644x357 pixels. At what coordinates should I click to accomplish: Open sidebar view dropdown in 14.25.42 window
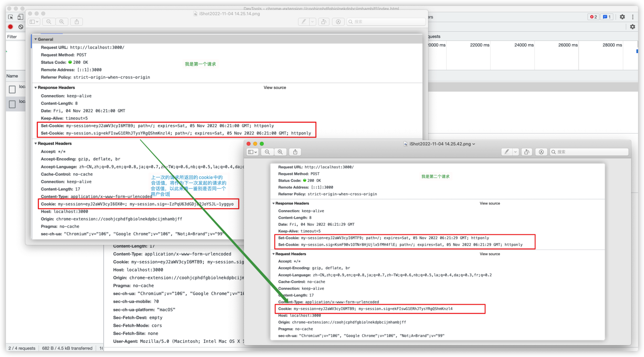(253, 152)
